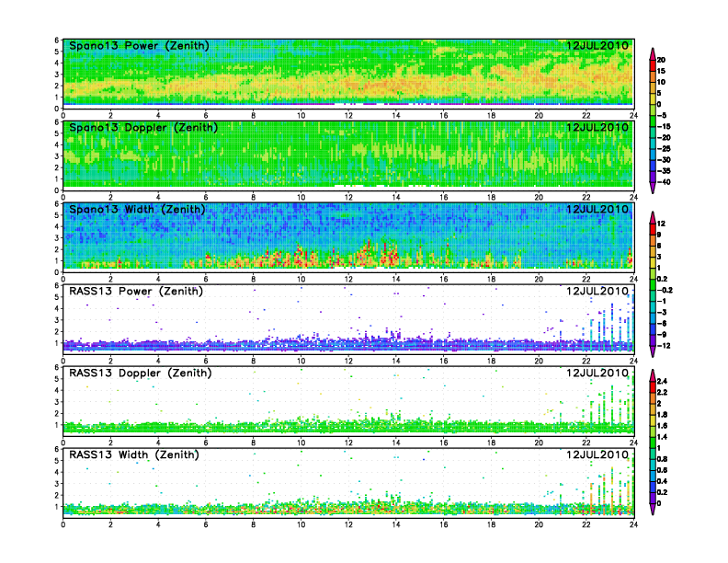
Task: Click the purple downward arrow below the top colorbar
Action: (653, 187)
